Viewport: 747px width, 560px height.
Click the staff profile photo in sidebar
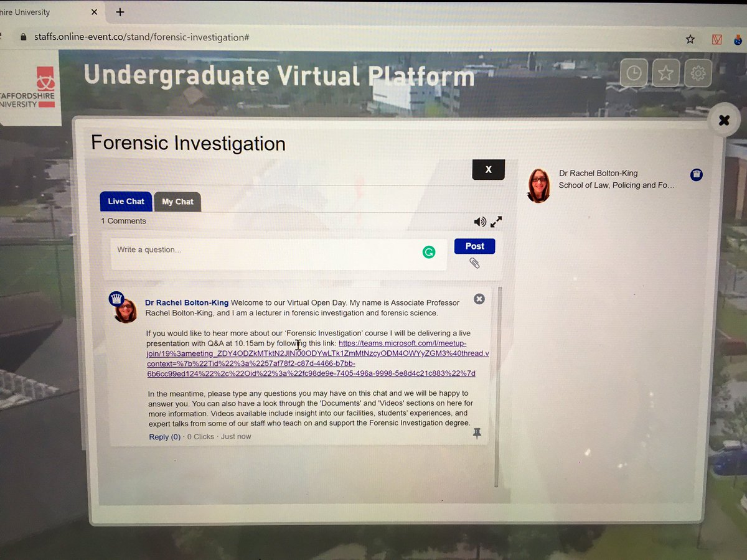[x=539, y=185]
